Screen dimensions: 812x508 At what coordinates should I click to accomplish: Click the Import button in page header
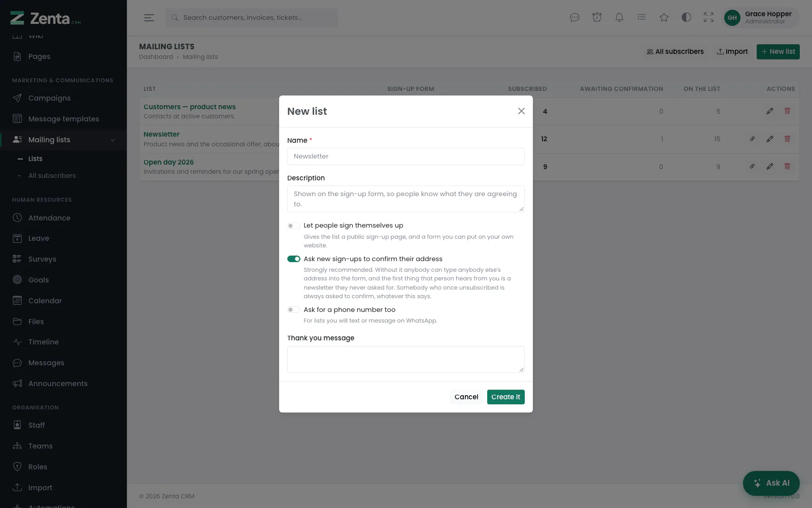click(732, 52)
